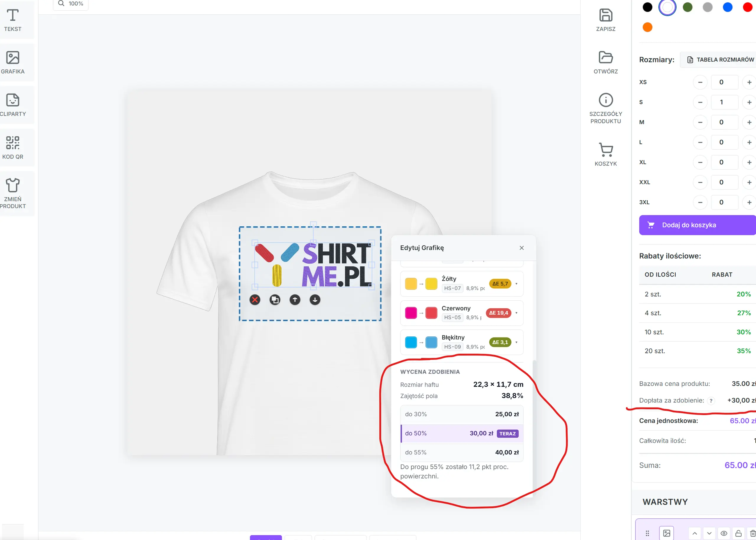
Task: Click OTWÓRZ to open a saved design
Action: tap(606, 63)
